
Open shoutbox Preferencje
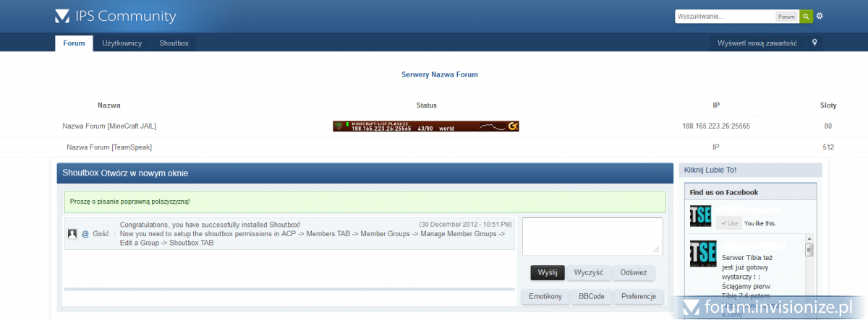tap(638, 296)
